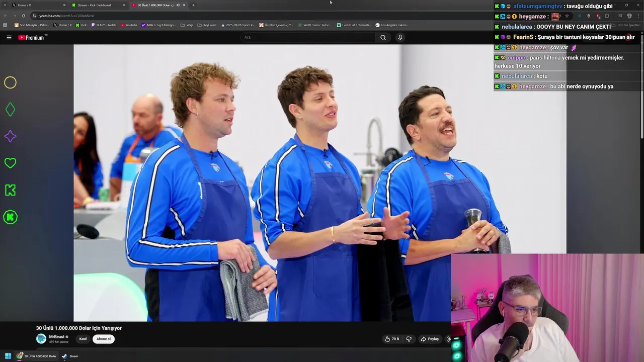Open Chrome taskbar item 30 Ünlü 1.000.000 Dolar
The height and width of the screenshot is (362, 644).
[x=36, y=356]
